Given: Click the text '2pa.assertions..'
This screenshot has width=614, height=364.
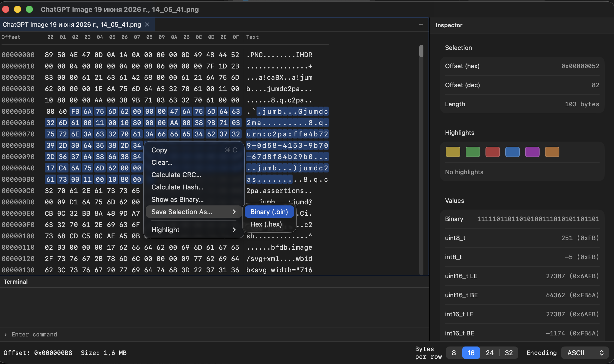Looking at the screenshot, I should 279,191.
